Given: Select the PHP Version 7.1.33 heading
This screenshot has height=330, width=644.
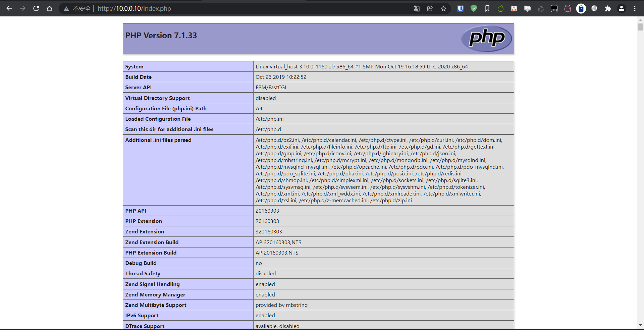Looking at the screenshot, I should pos(161,36).
